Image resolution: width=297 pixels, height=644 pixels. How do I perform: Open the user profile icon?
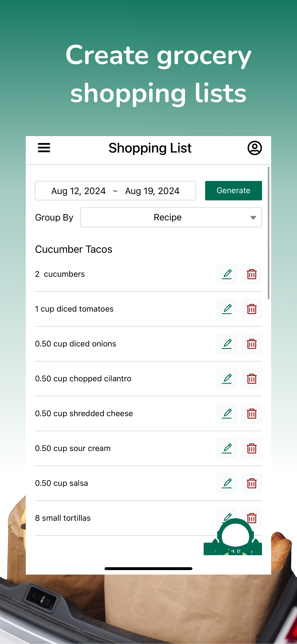pyautogui.click(x=254, y=148)
